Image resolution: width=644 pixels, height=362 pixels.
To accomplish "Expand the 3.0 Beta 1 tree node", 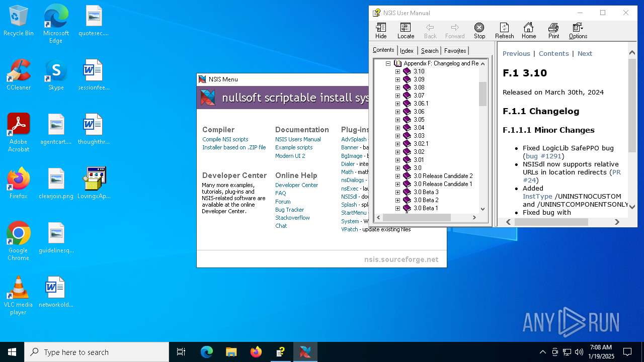I will tap(397, 208).
